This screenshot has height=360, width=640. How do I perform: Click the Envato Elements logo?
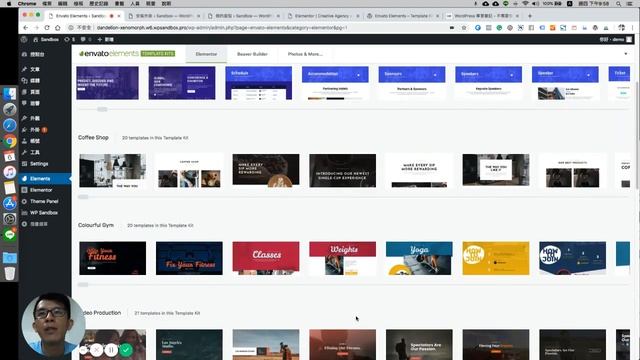pos(127,54)
